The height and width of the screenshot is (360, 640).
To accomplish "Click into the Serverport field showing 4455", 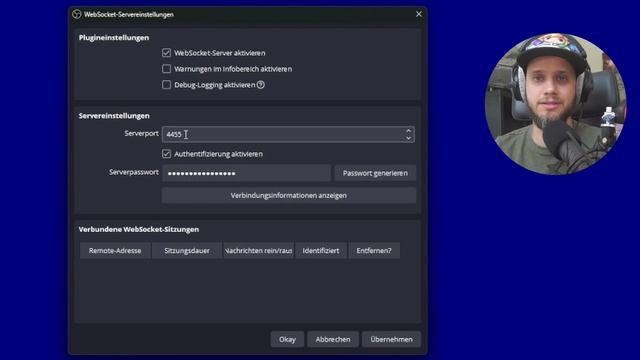I will point(288,134).
